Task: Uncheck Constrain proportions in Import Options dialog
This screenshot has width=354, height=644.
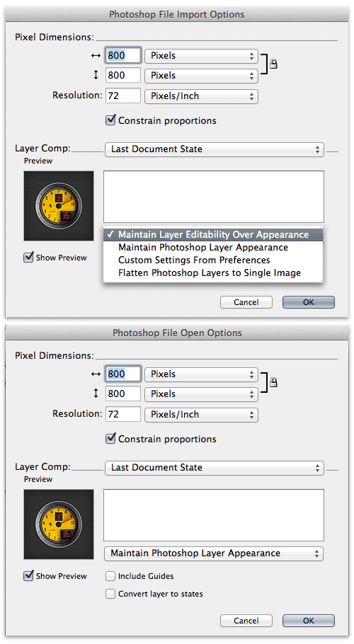Action: [110, 120]
